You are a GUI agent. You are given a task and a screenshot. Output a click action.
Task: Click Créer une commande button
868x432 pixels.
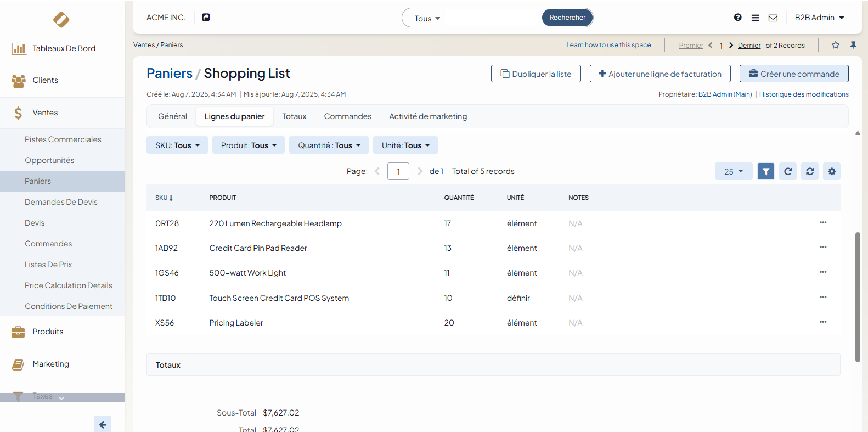coord(794,74)
